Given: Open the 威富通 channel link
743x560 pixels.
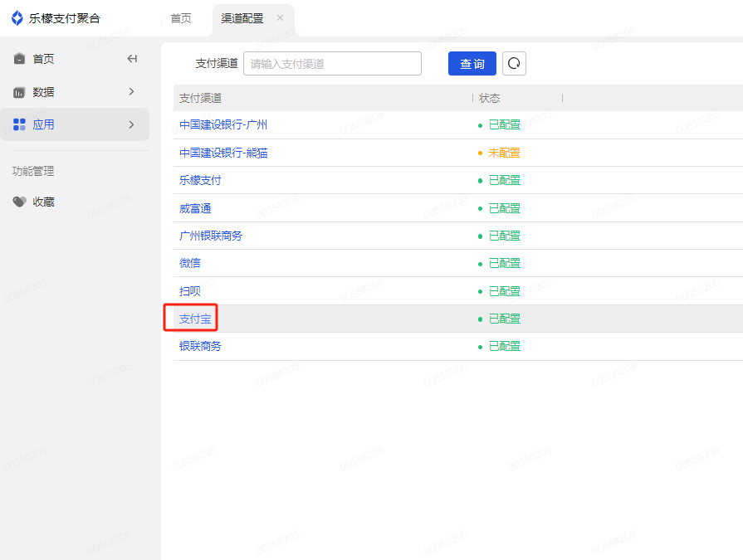Looking at the screenshot, I should click(195, 208).
